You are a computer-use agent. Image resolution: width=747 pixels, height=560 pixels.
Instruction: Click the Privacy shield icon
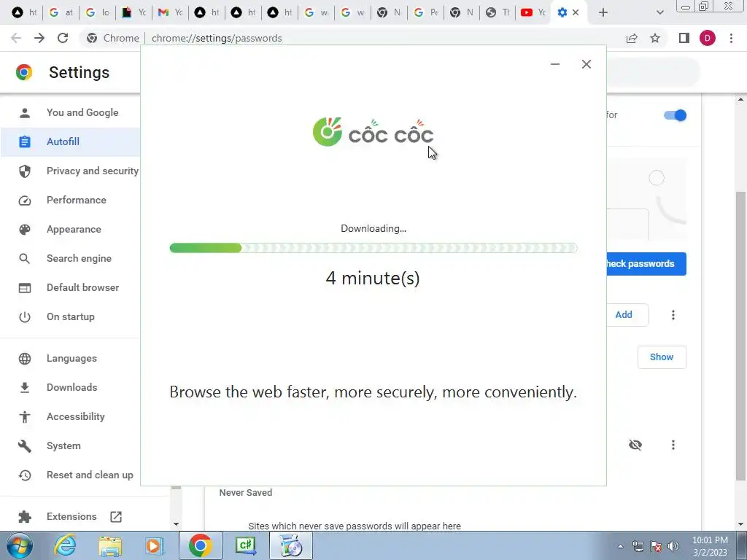point(25,171)
